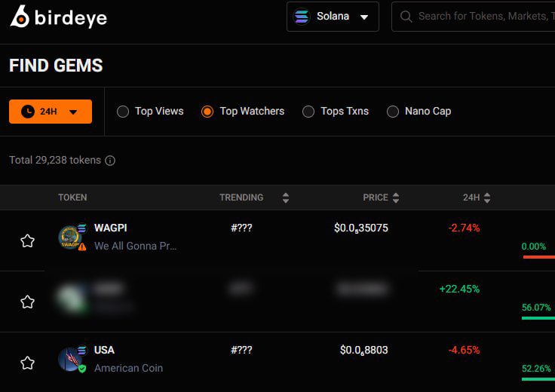The image size is (555, 392).
Task: Click the Solana chain badge on WAGPI logo
Action: pyautogui.click(x=82, y=228)
